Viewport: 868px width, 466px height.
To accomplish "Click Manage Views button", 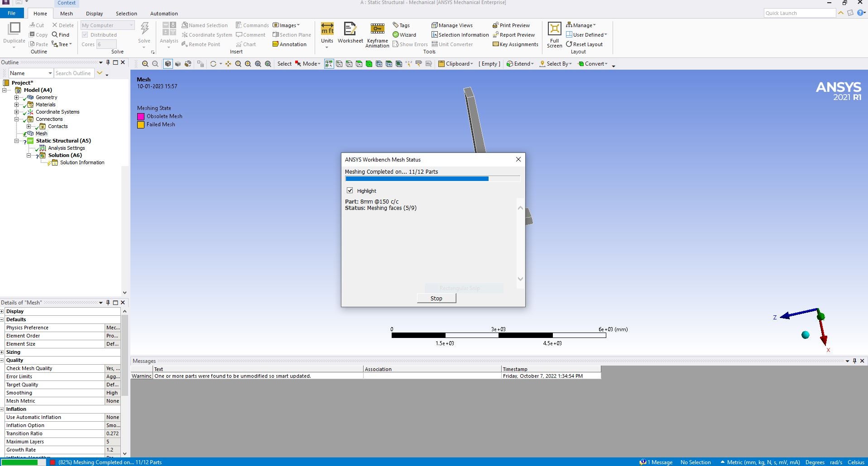I will pos(452,25).
